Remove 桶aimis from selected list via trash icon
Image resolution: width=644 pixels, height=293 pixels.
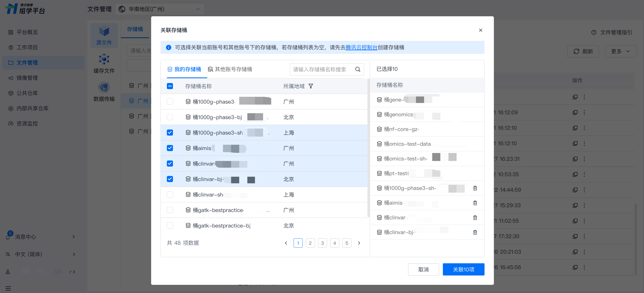click(475, 203)
